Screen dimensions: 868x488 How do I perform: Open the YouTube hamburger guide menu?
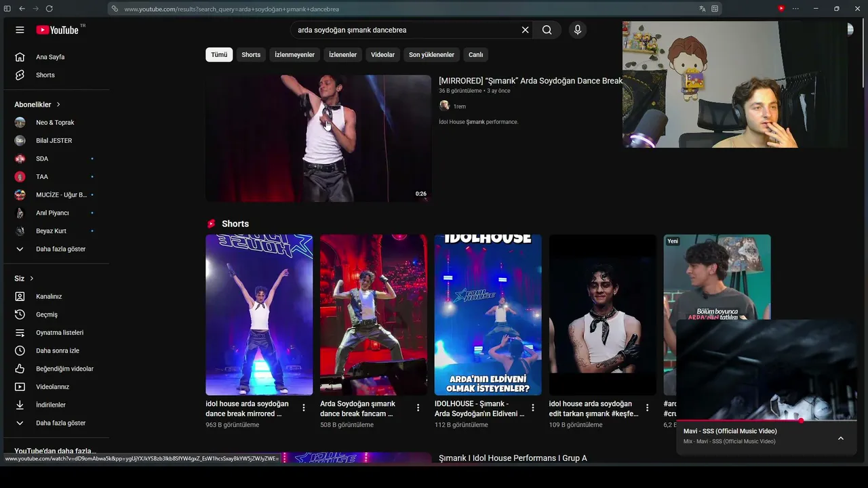20,30
